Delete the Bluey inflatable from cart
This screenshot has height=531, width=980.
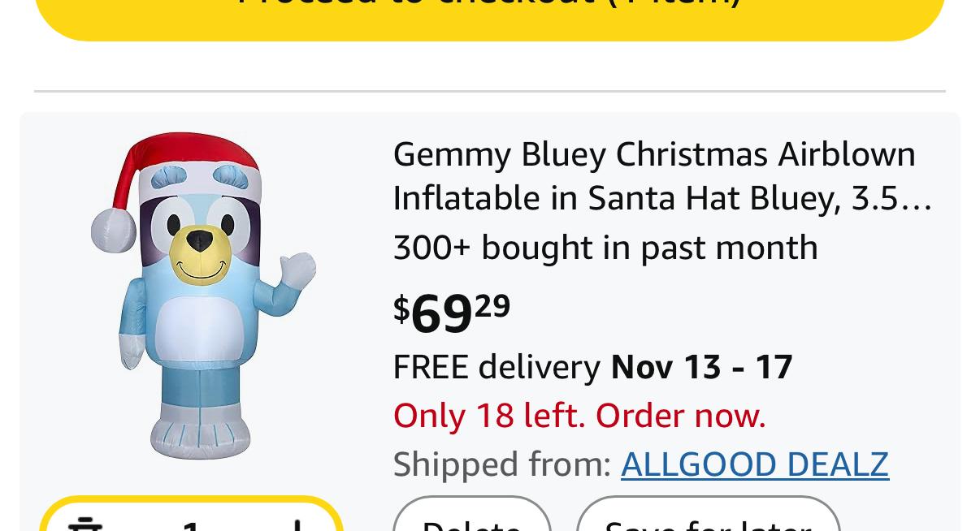tap(471, 520)
